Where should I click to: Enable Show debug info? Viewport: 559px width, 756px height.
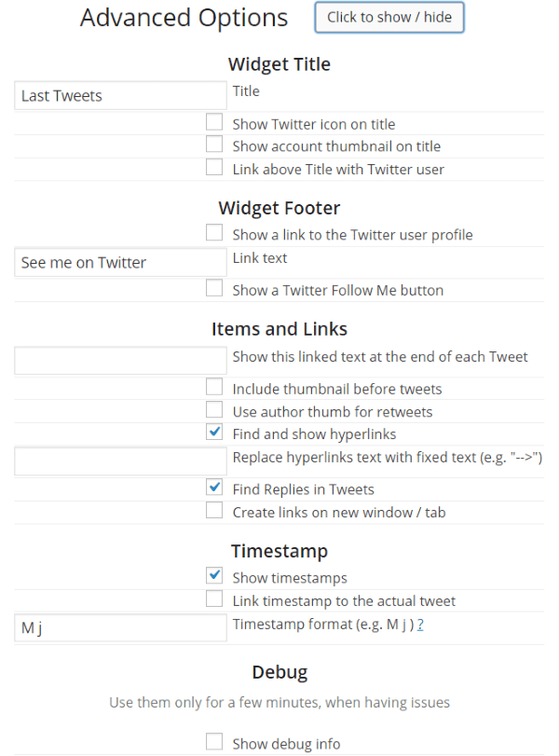coord(213,742)
